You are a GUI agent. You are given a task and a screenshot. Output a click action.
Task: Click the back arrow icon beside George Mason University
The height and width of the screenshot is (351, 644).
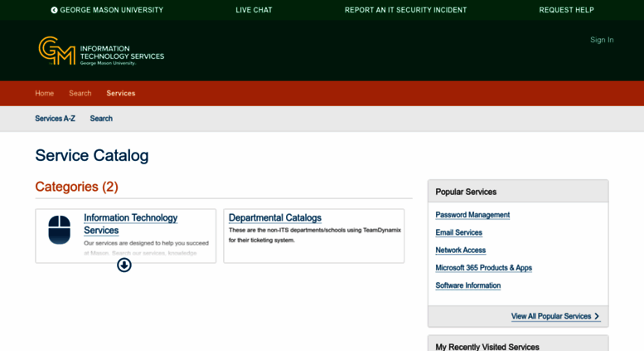click(x=55, y=10)
